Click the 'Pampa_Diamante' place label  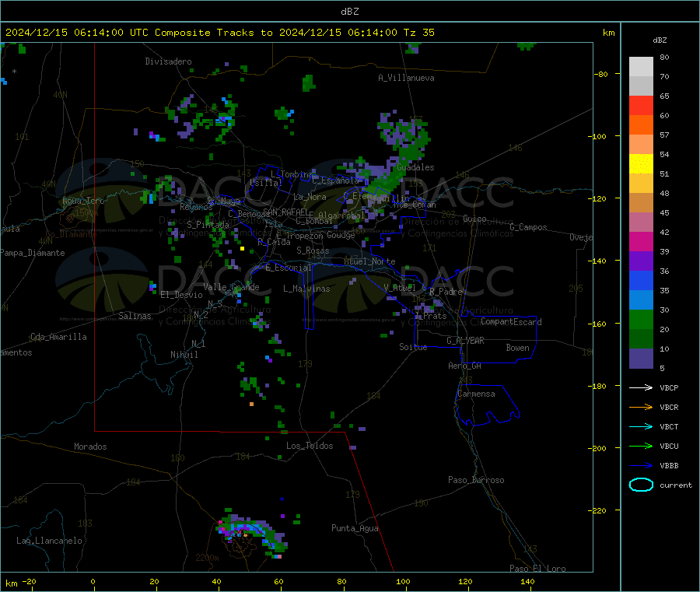point(32,253)
